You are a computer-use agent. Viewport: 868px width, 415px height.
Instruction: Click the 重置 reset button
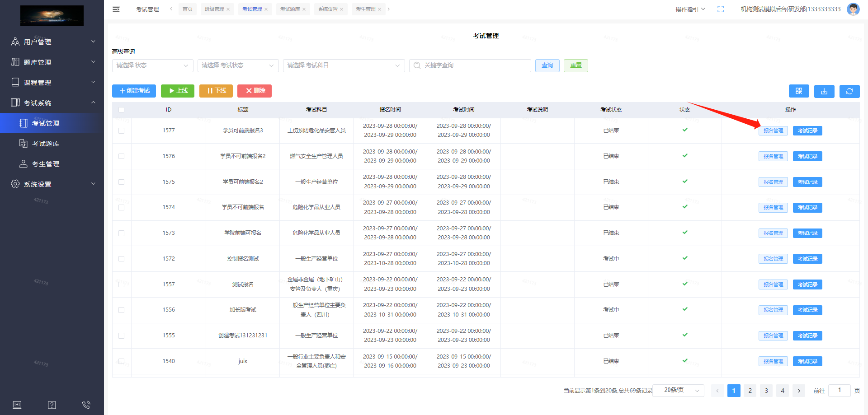point(576,65)
